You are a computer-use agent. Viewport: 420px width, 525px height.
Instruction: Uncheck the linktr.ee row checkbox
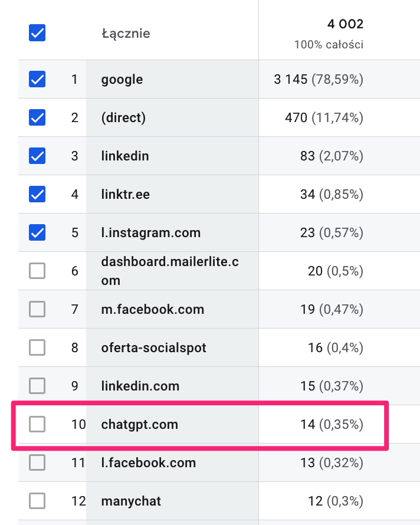point(37,194)
